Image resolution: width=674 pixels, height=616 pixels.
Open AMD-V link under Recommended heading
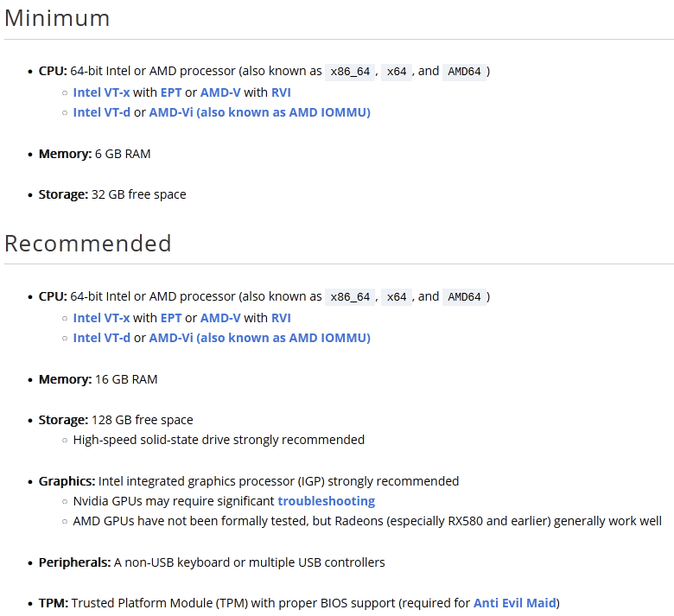click(220, 318)
